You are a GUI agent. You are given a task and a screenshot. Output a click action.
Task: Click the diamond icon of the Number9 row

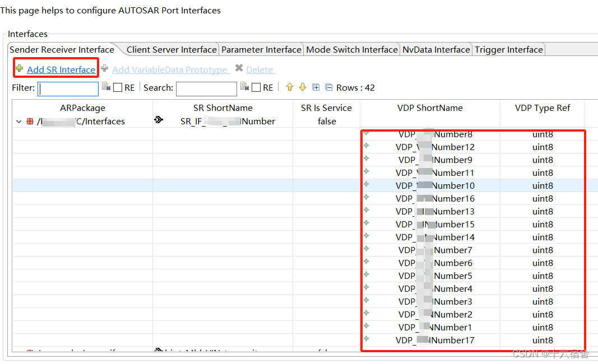tap(367, 158)
